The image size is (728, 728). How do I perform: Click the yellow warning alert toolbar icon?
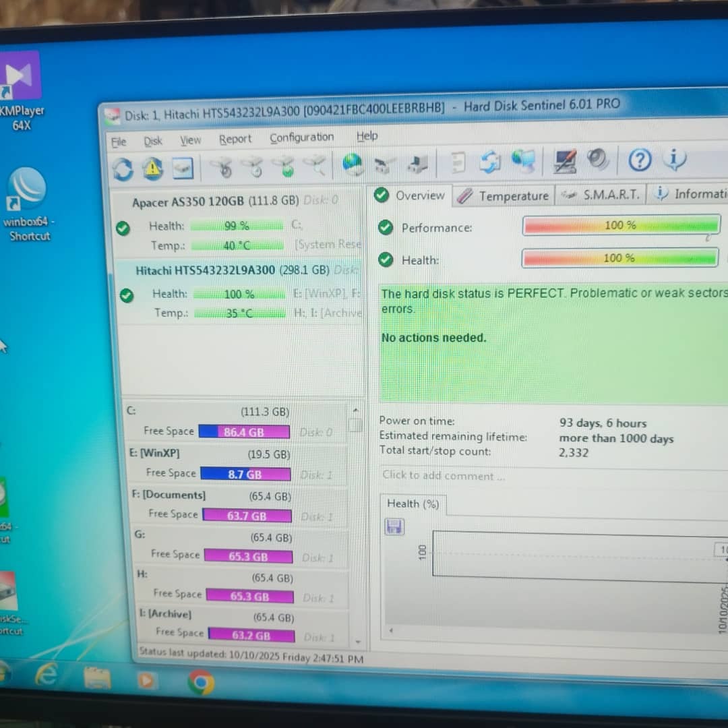[153, 169]
